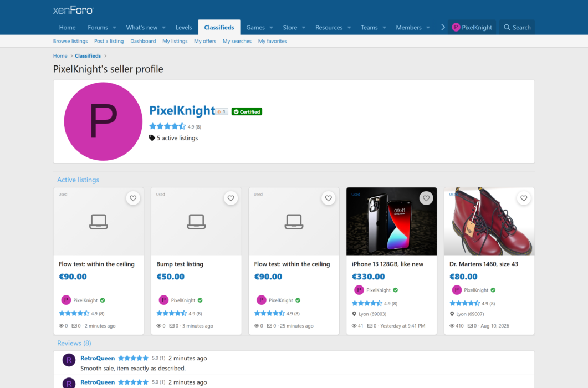This screenshot has height=388, width=588.
Task: Open My offers sub-nav
Action: [x=205, y=41]
